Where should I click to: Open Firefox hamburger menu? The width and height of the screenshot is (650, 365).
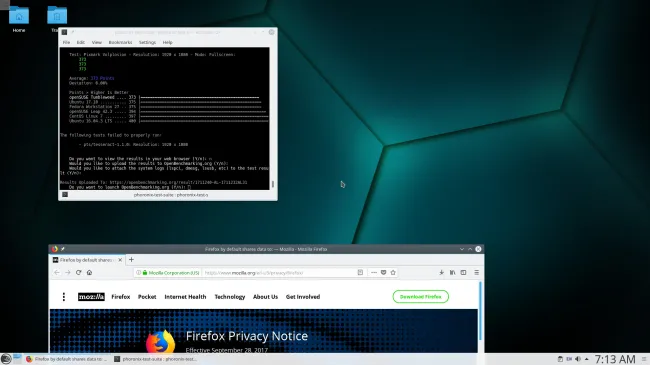point(477,273)
